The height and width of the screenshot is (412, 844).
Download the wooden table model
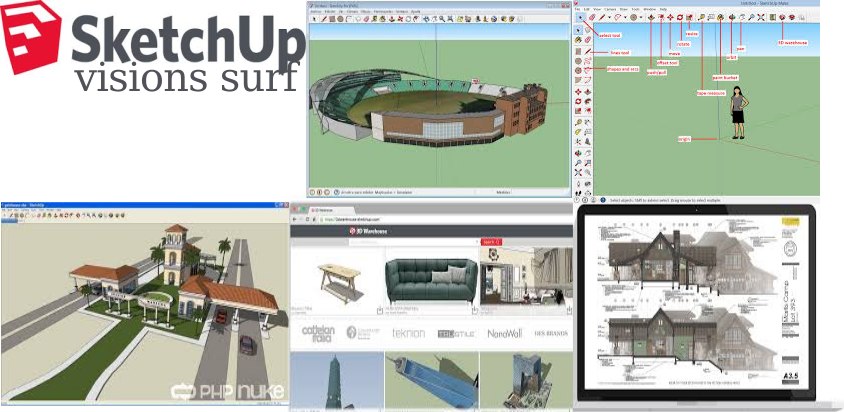[380, 310]
